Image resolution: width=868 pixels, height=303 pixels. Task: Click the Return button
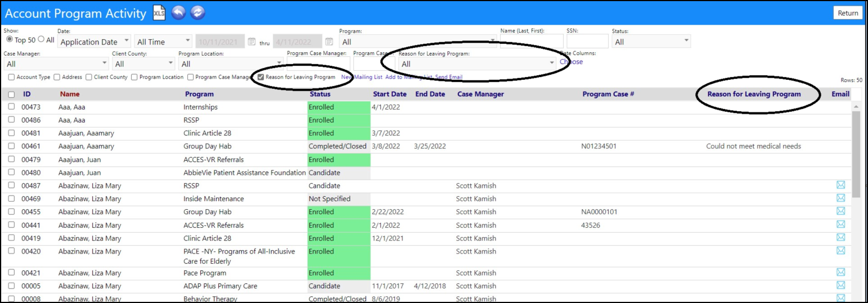(848, 13)
